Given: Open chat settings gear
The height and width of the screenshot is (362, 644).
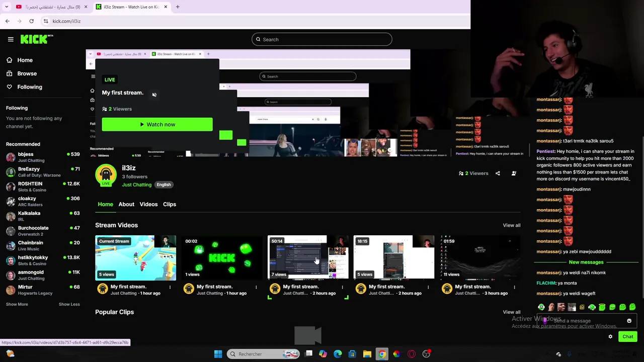Looking at the screenshot, I should [x=610, y=337].
